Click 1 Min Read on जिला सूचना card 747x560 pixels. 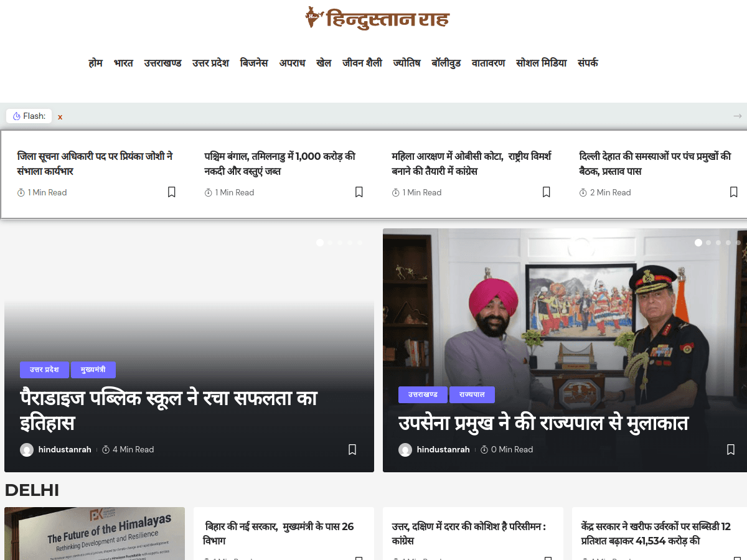click(42, 192)
